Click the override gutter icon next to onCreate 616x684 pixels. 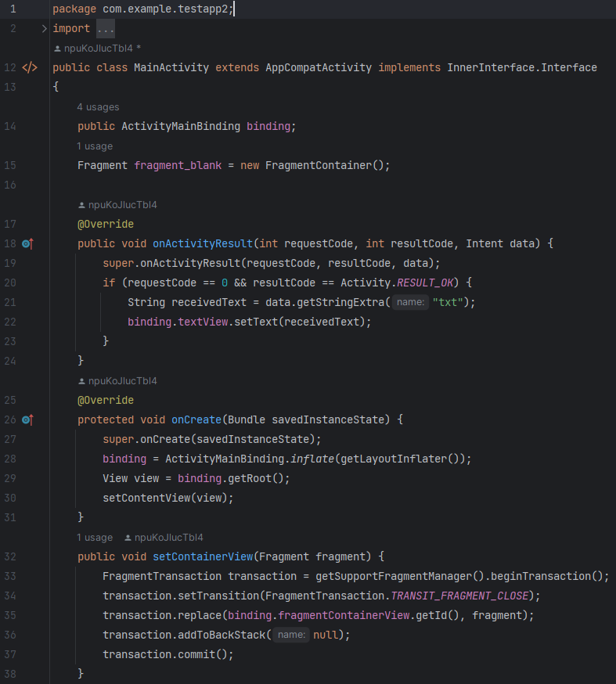point(27,420)
